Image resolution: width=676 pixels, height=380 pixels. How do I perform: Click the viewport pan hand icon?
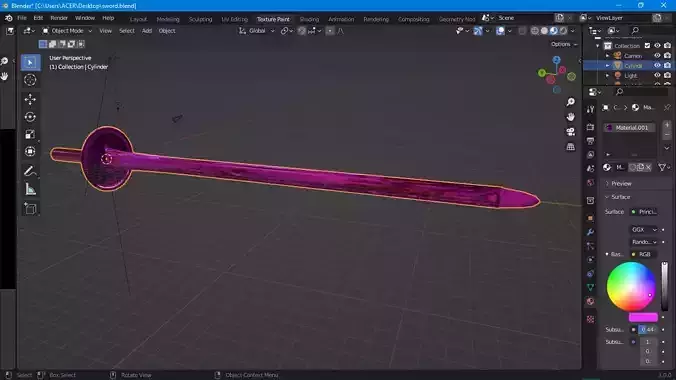point(570,117)
